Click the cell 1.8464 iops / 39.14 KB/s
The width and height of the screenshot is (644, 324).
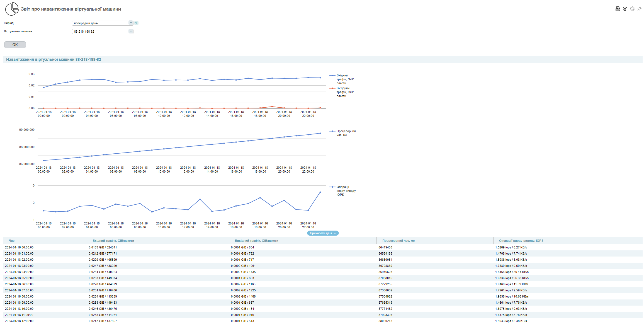[x=512, y=272]
